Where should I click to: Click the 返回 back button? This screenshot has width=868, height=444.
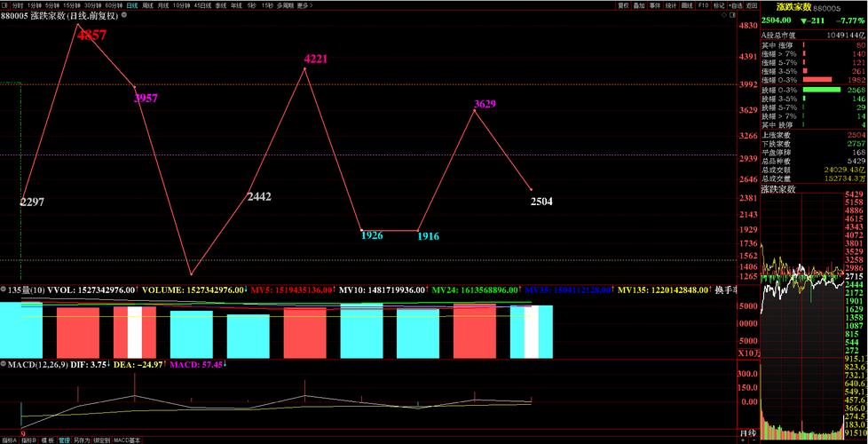(x=752, y=4)
